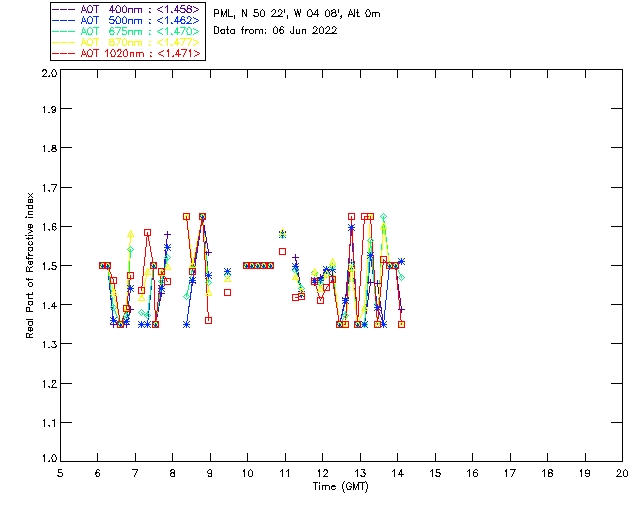The image size is (640, 512).
Task: Click the x-axis title 'Time (GMT)'
Action: [x=340, y=487]
